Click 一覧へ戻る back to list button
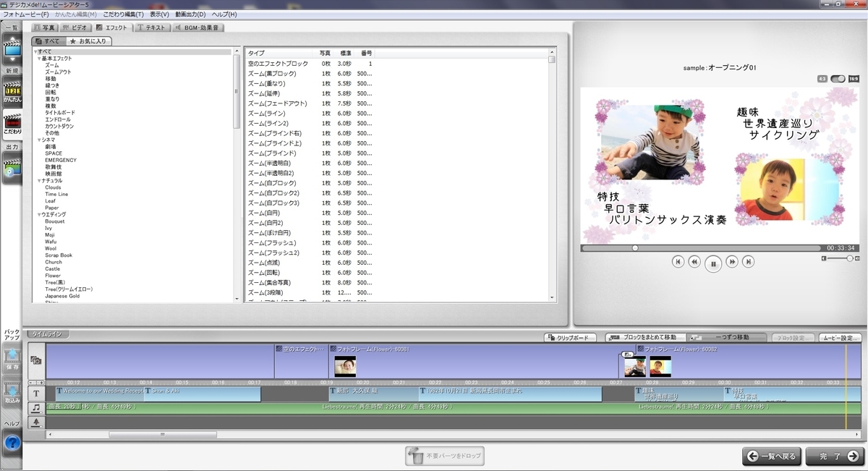 click(772, 457)
